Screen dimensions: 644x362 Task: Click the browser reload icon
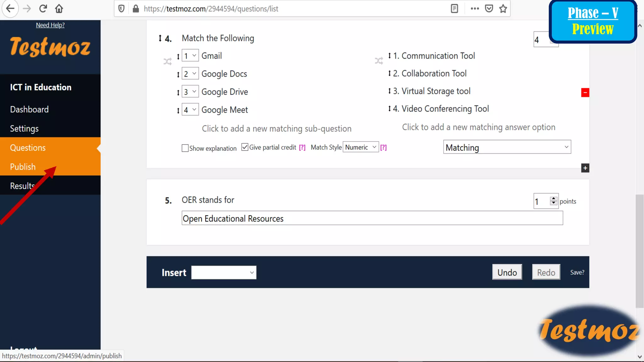tap(43, 8)
